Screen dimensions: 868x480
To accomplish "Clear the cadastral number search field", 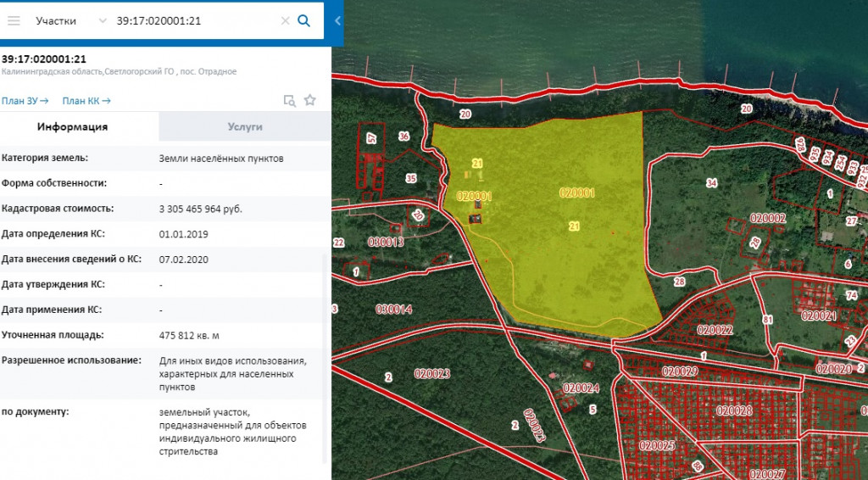I will (x=285, y=20).
